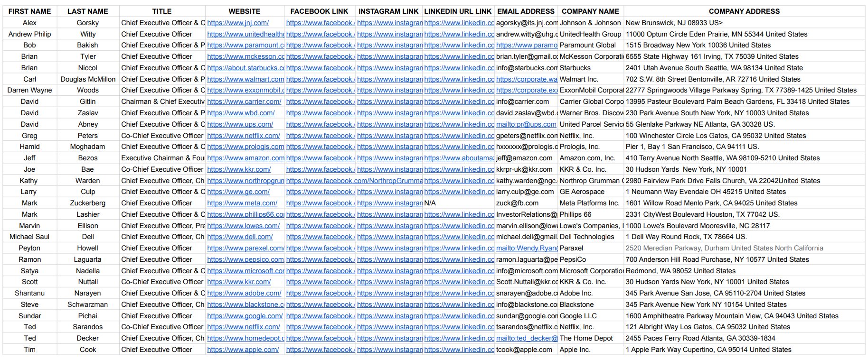Open the unitedhealthgroup website link for Andrew Philip Witty
The image size is (868, 360).
click(245, 34)
